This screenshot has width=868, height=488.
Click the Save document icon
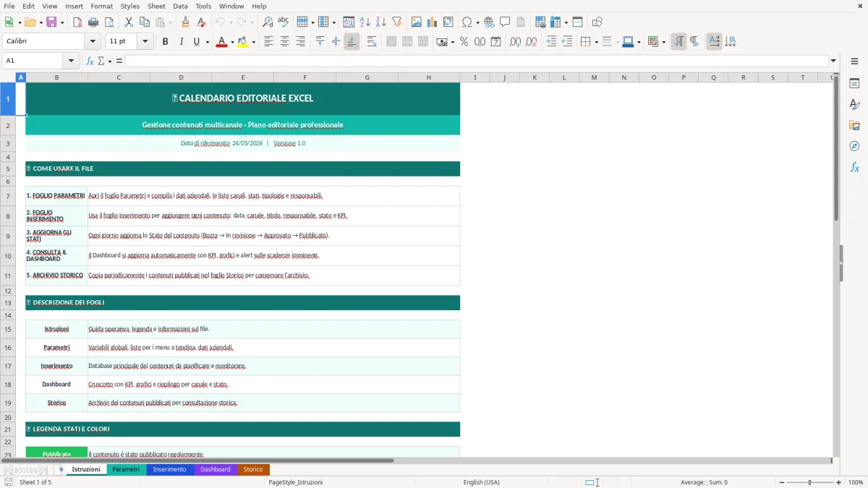click(51, 22)
